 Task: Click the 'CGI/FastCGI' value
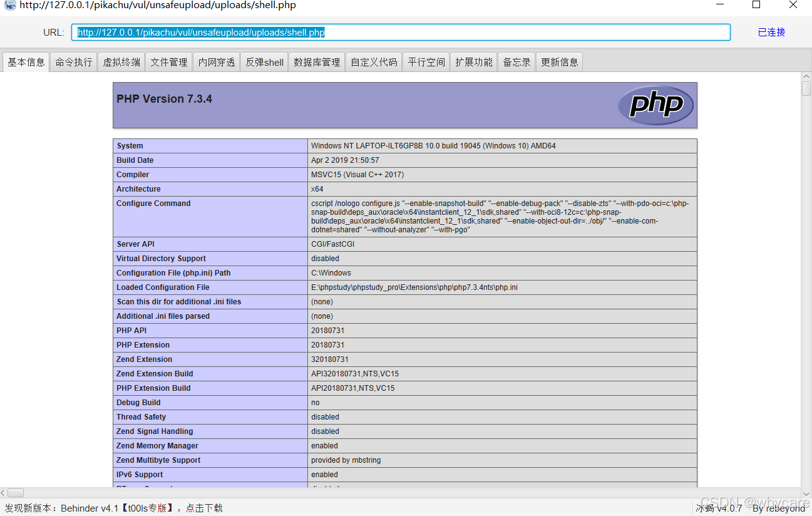coord(333,244)
